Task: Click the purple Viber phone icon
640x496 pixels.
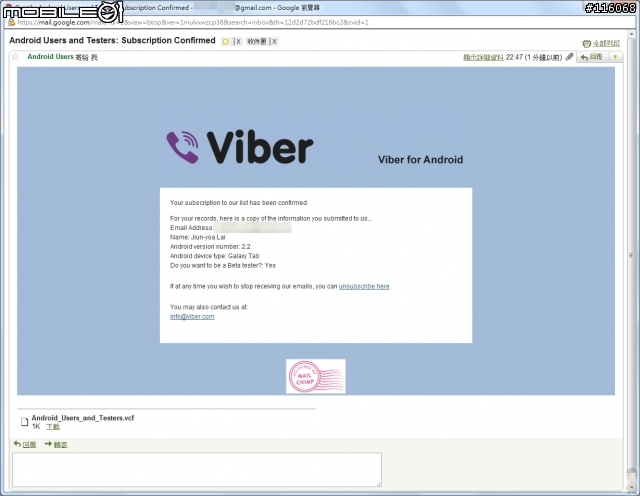Action: pyautogui.click(x=182, y=147)
